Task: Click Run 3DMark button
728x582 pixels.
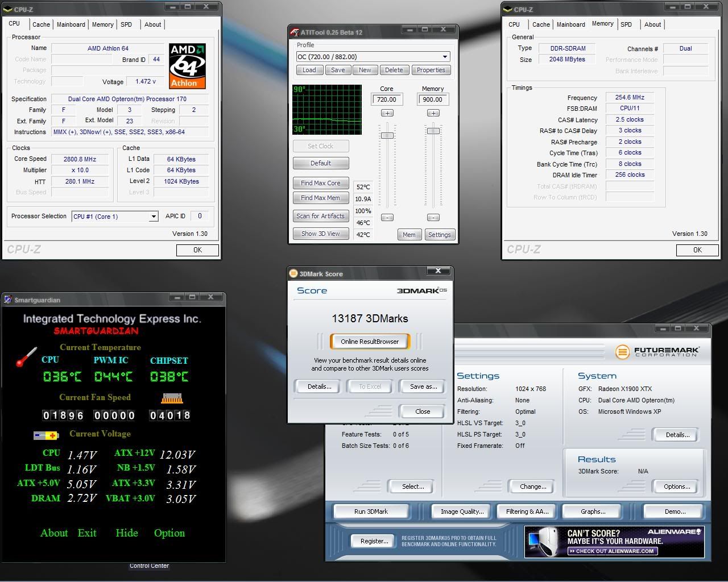Action: click(x=371, y=512)
